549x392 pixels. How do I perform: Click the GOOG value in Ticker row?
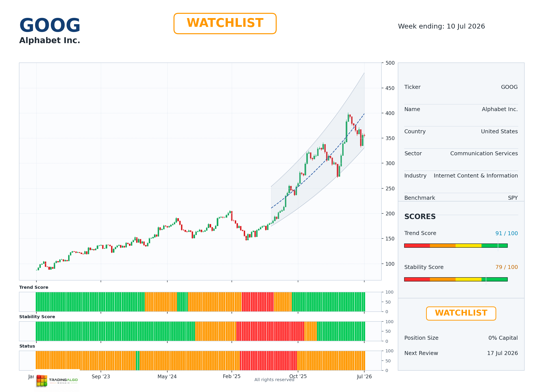pos(509,87)
